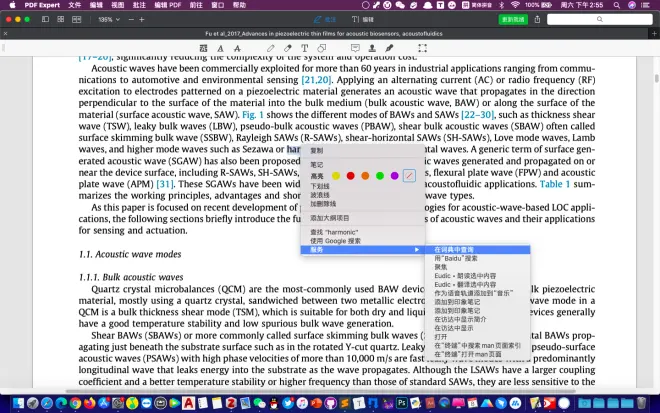Toggle the sidebar panel icon
This screenshot has height=413, width=660.
pos(45,19)
